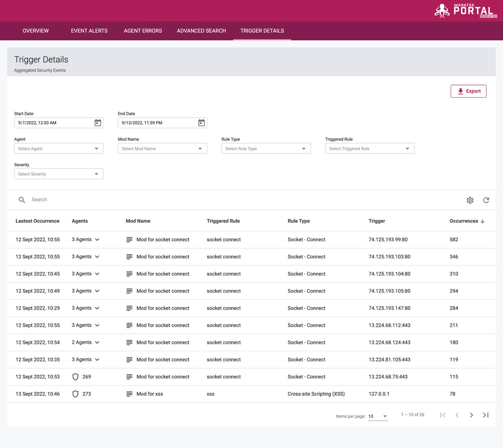Open mod details icon for Mod for xss row
503x448 pixels.
(x=129, y=394)
